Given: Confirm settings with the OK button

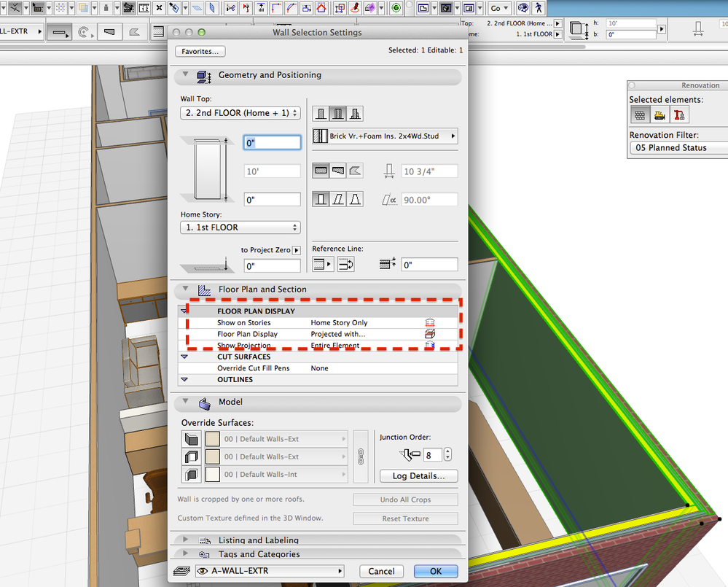Looking at the screenshot, I should [435, 571].
